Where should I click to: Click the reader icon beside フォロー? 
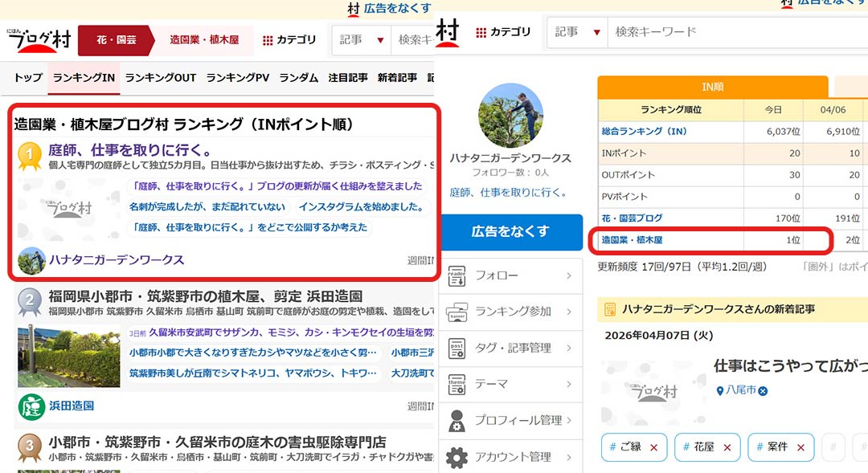point(457,275)
